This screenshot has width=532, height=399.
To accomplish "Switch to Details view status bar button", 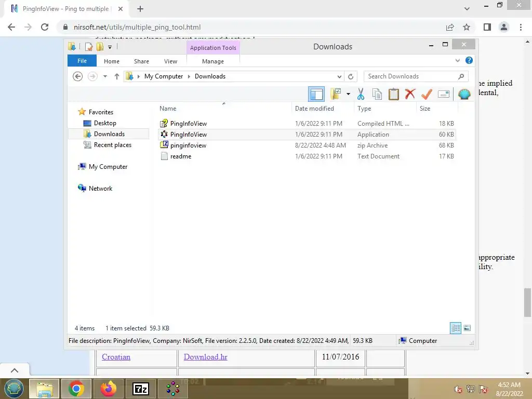I will point(455,328).
